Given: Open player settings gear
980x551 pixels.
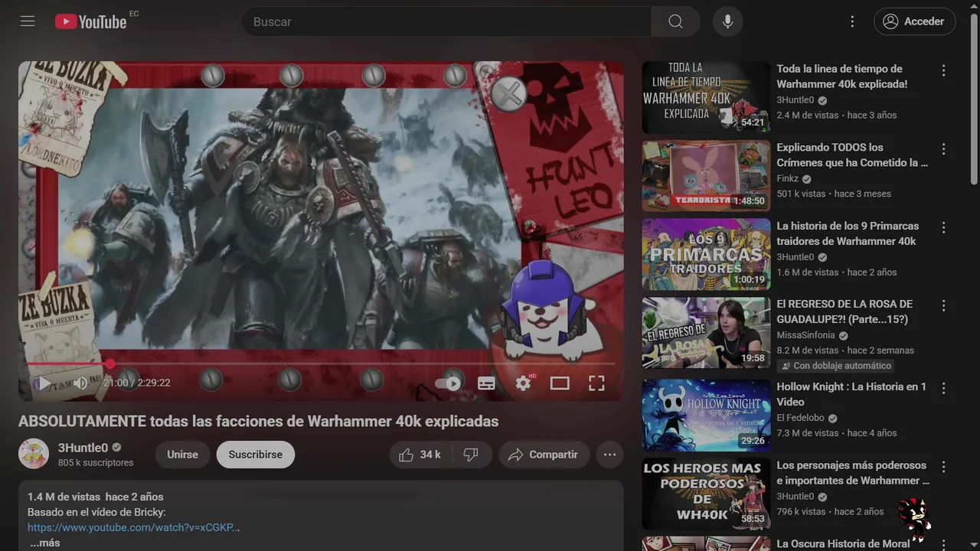Looking at the screenshot, I should 524,383.
